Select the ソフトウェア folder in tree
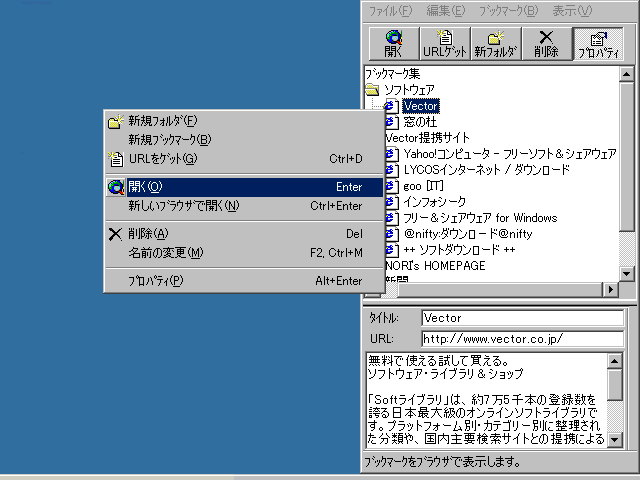Image resolution: width=640 pixels, height=480 pixels. coord(409,90)
